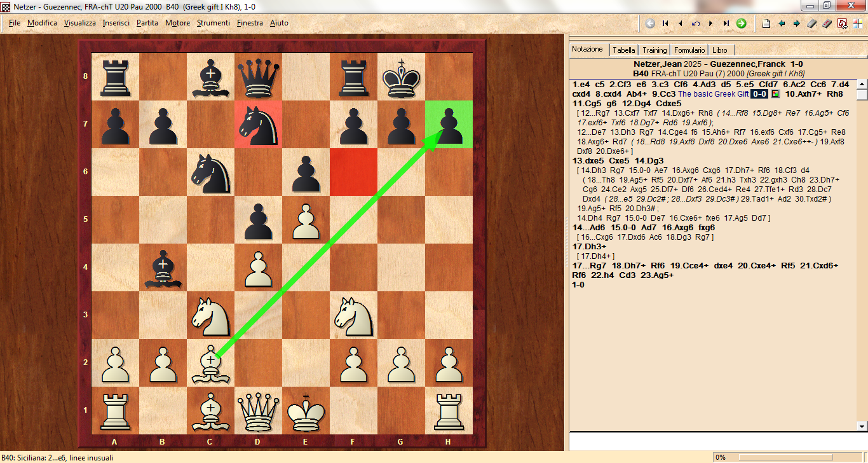Screen dimensions: 868x463
Task: Click the grey eraser icon
Action: (812, 24)
